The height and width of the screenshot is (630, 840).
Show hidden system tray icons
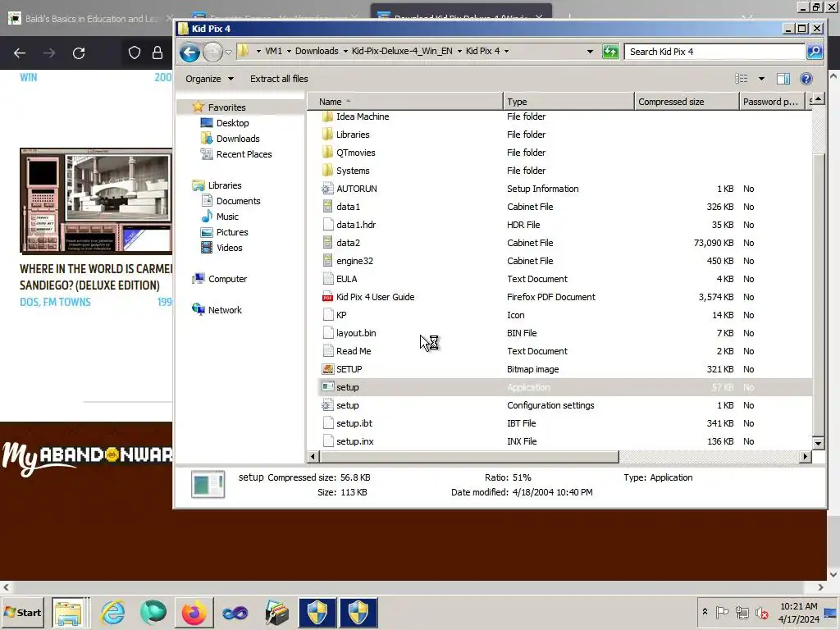coord(705,612)
